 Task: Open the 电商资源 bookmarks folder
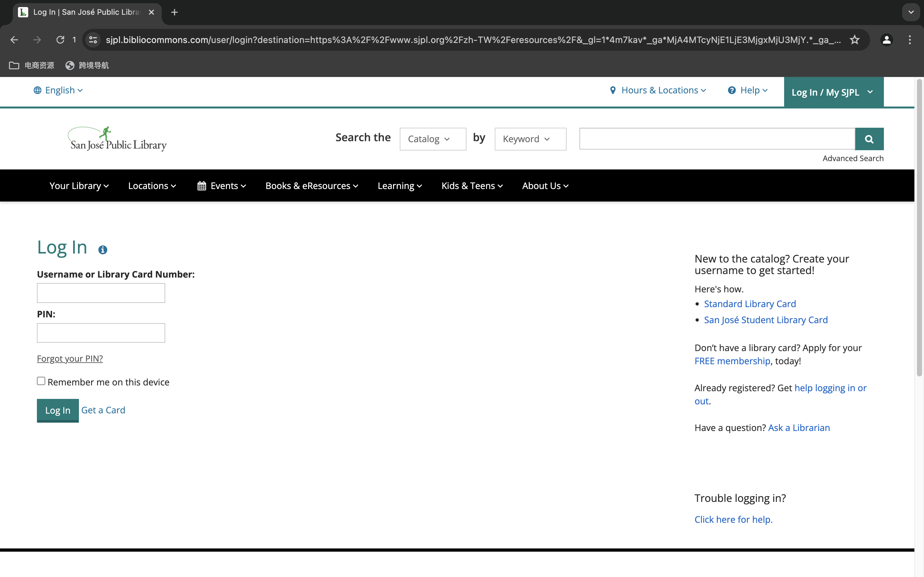click(x=32, y=65)
